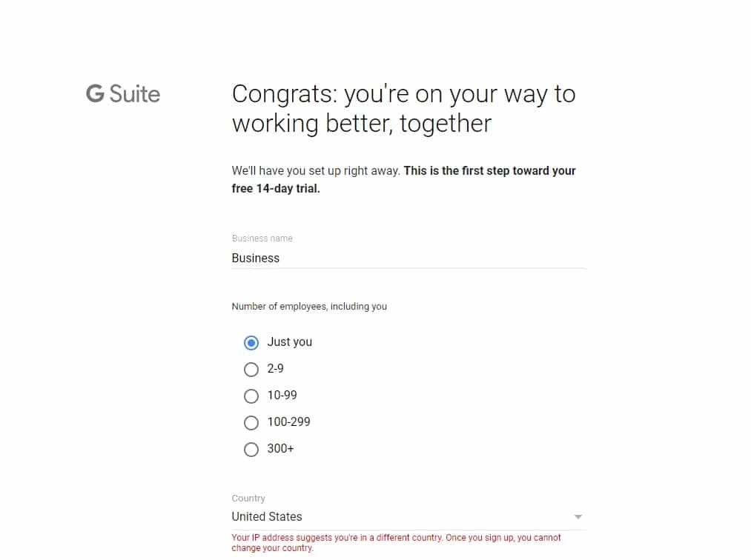751x560 pixels.
Task: Click "United States" to change country
Action: point(267,516)
